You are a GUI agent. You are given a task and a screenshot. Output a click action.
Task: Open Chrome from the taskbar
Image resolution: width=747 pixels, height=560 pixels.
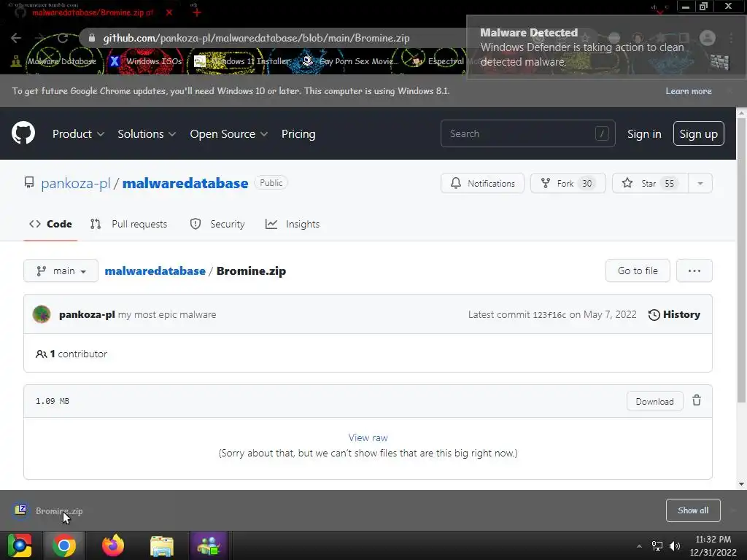(x=64, y=545)
